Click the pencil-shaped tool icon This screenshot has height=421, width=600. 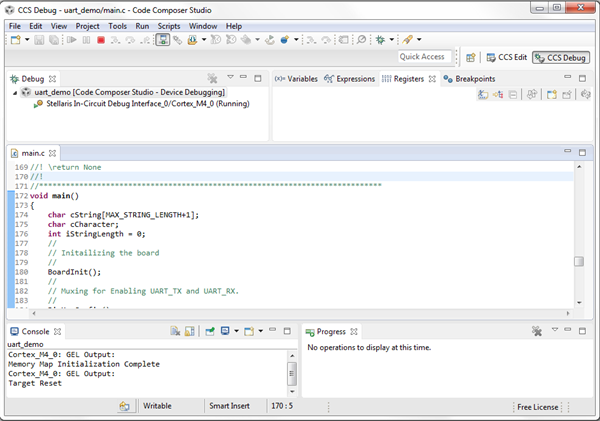408,40
